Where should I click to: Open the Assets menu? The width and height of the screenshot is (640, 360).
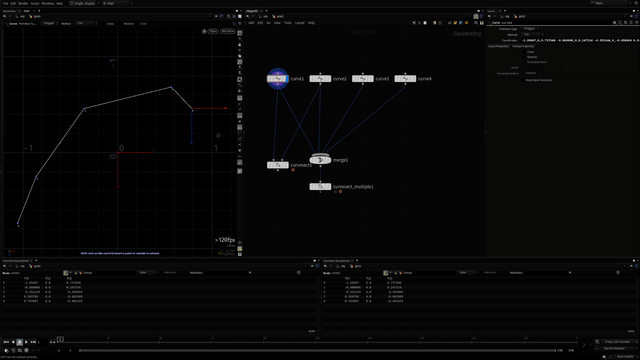pos(35,3)
